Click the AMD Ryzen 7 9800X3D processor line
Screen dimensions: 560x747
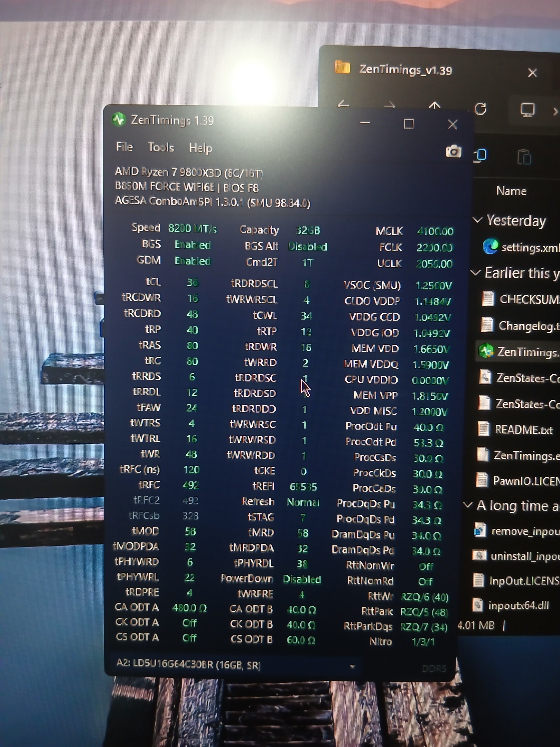point(189,172)
